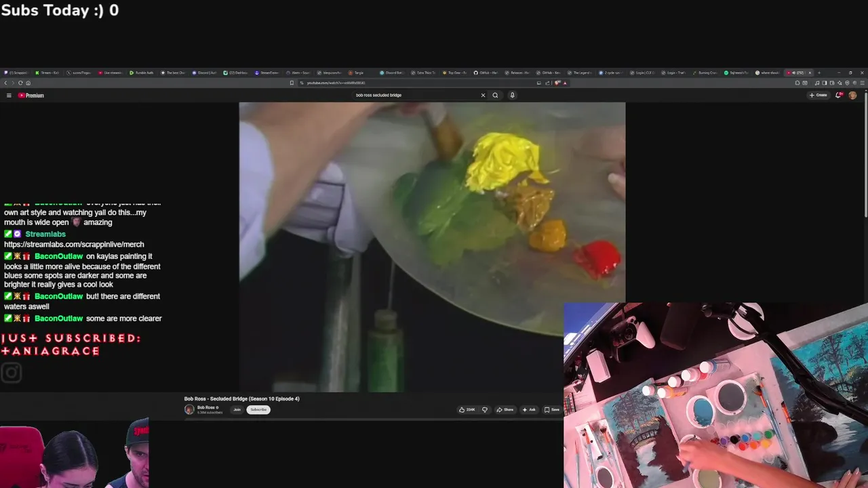Click the Brave shields icon in address bar
868x488 pixels.
click(557, 83)
